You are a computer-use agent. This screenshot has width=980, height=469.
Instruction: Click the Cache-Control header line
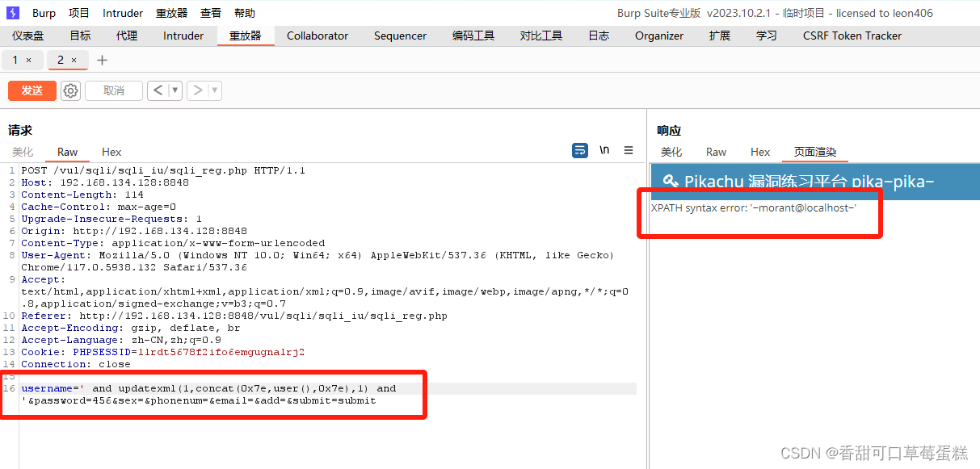pyautogui.click(x=99, y=207)
